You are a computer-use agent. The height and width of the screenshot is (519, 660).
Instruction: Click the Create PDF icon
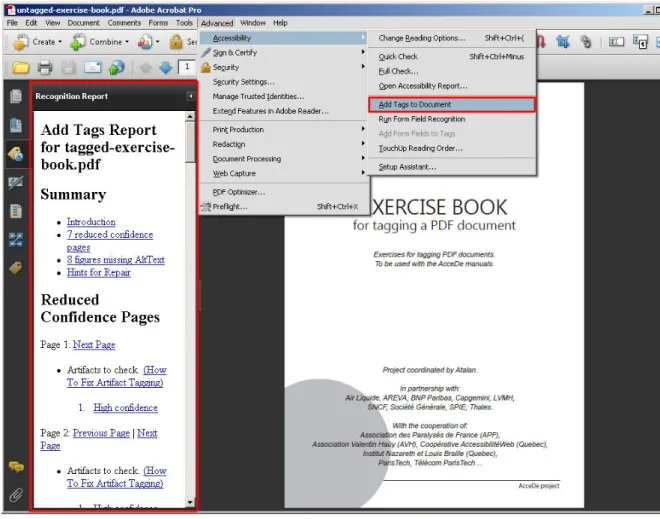(21, 42)
